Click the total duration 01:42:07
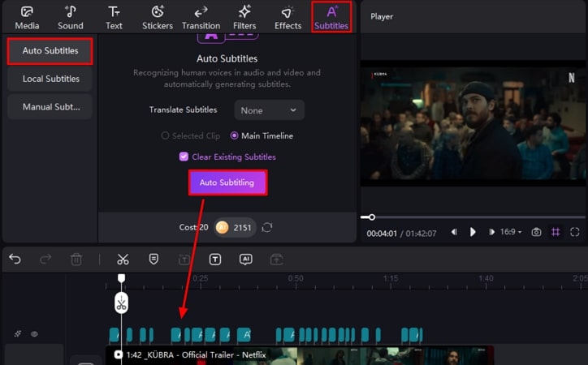Screen dimensions: 588x365 coord(421,234)
